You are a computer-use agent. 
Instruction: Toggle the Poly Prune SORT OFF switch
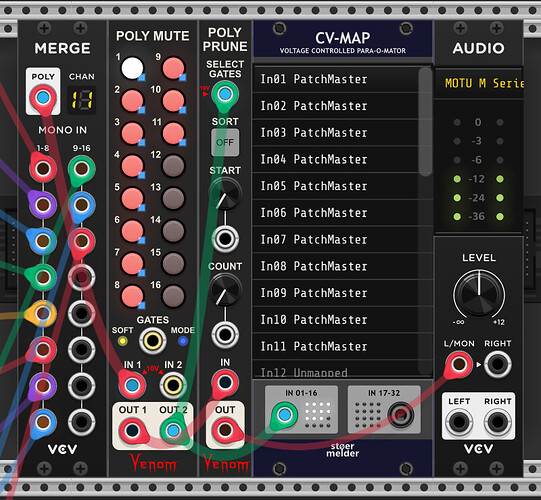[225, 142]
